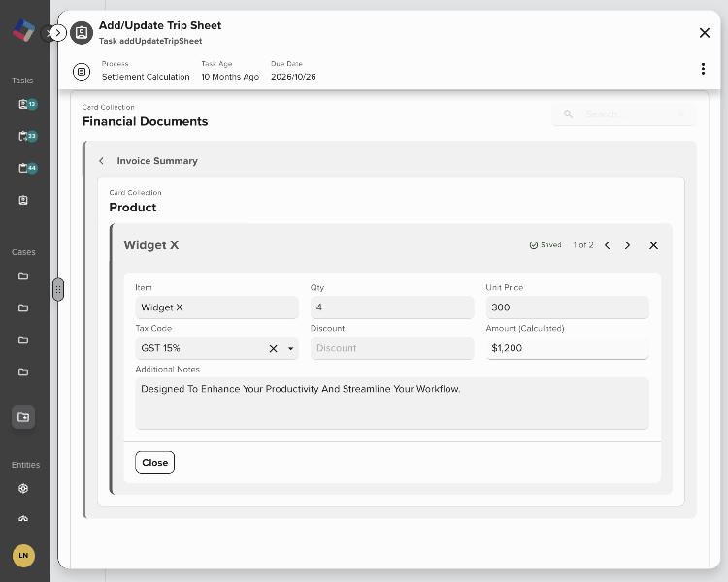Click the process icon beside Settlement Calculation
This screenshot has width=728, height=582.
click(x=82, y=72)
